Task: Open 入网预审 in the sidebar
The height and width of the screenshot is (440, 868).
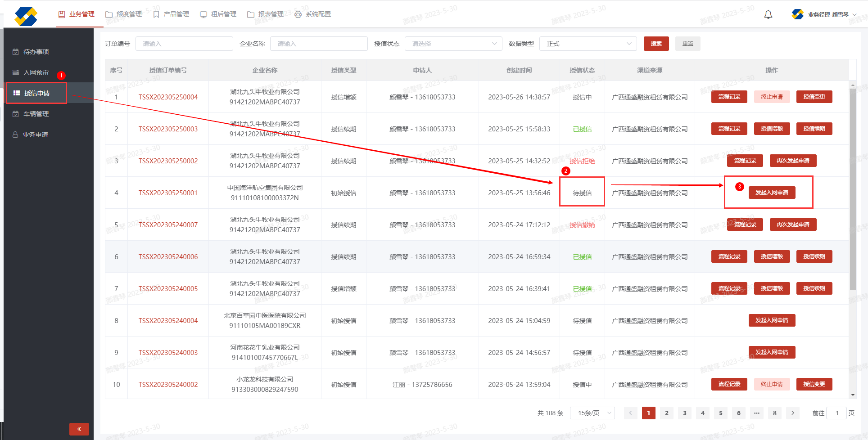Action: click(36, 72)
